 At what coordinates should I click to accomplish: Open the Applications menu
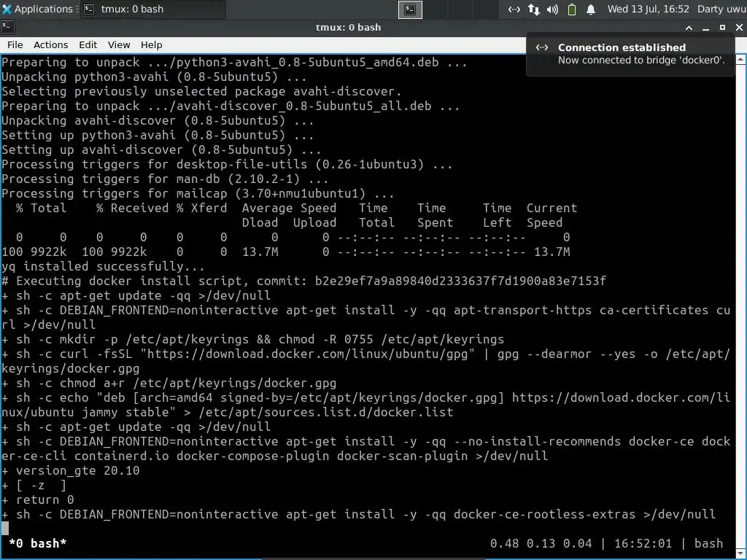(x=38, y=9)
